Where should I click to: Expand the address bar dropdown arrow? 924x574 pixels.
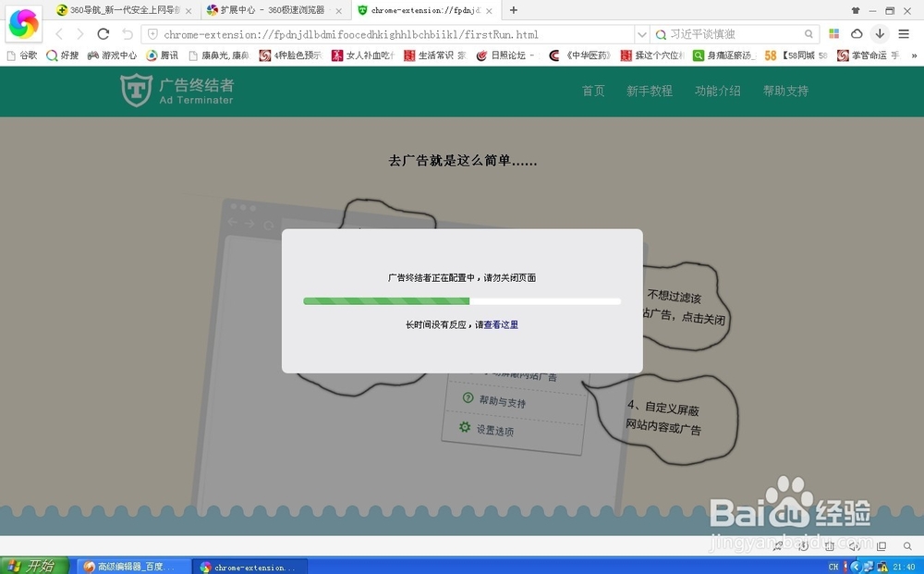(x=642, y=34)
